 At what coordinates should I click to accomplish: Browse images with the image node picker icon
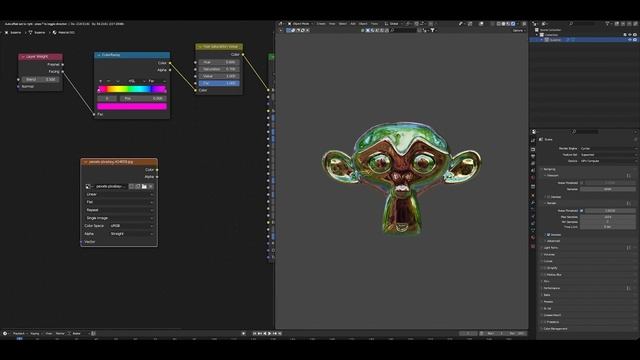(89, 186)
